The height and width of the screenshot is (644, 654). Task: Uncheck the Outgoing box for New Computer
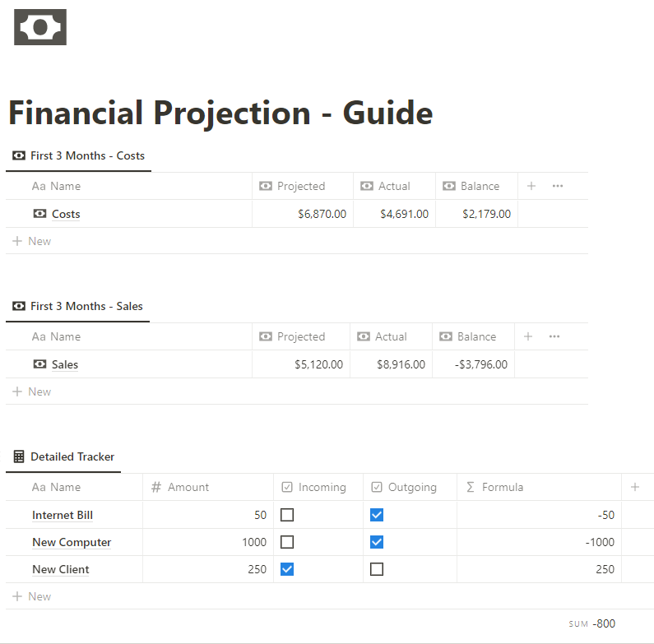[x=377, y=542]
